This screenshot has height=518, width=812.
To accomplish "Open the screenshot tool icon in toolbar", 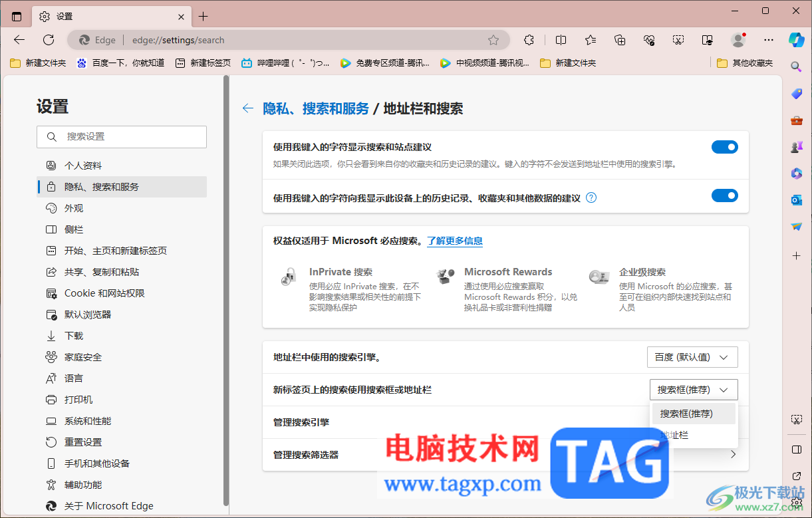I will [x=678, y=40].
